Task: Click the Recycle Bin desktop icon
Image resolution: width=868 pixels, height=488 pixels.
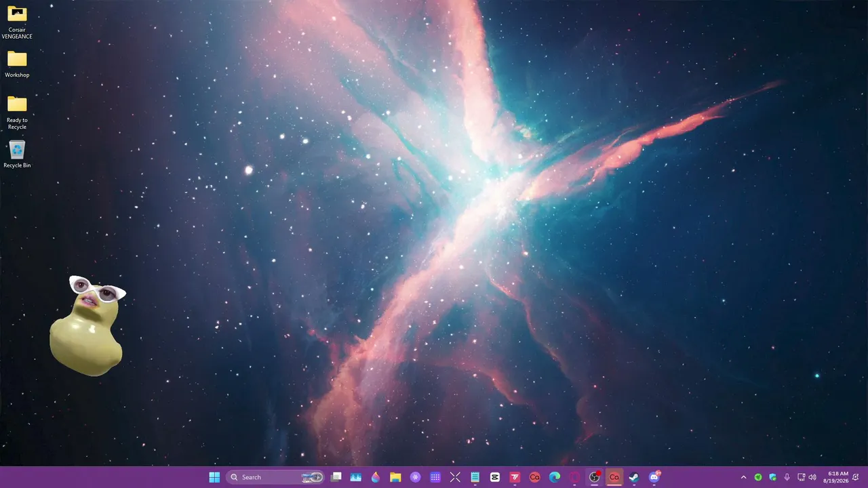Action: [x=17, y=154]
